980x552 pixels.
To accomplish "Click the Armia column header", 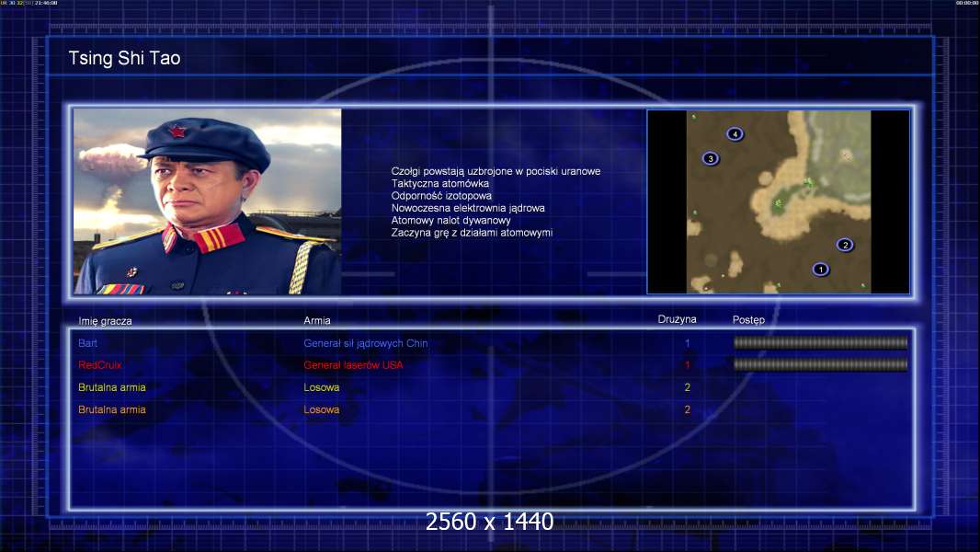I will coord(317,321).
